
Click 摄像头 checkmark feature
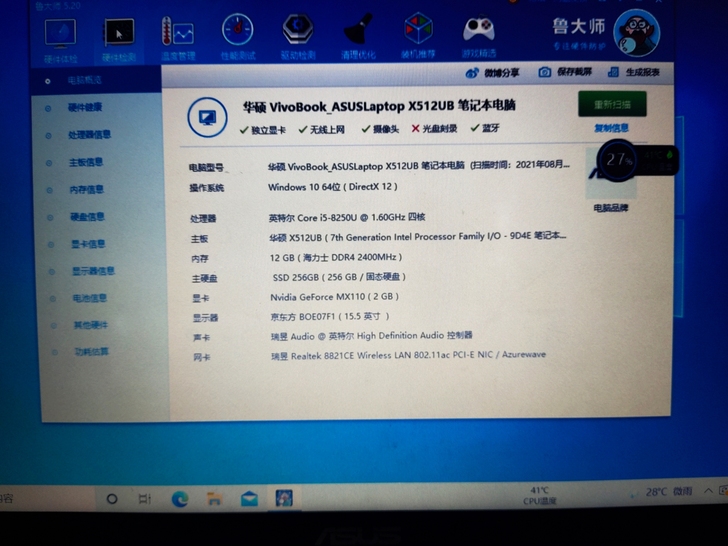(x=380, y=129)
